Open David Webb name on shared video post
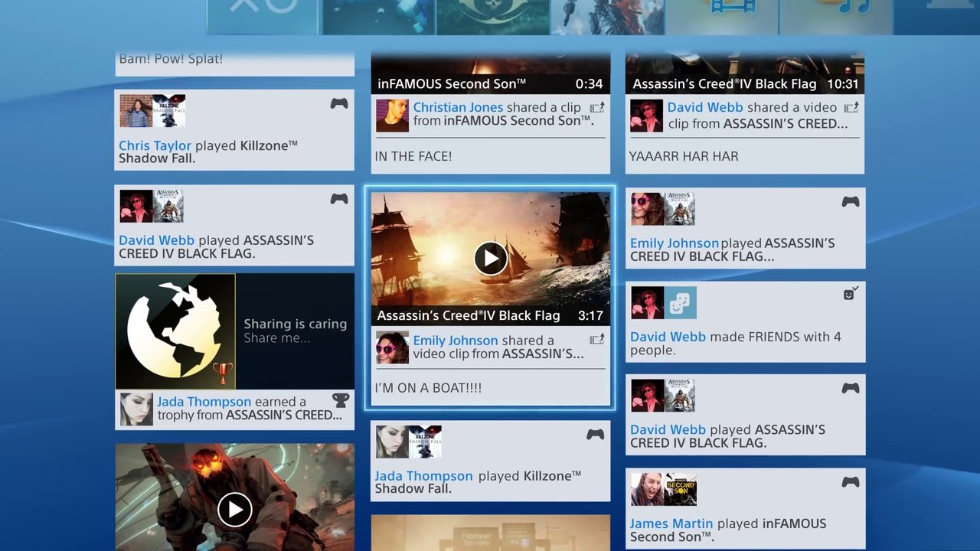Screen dimensions: 980x551 coord(705,108)
